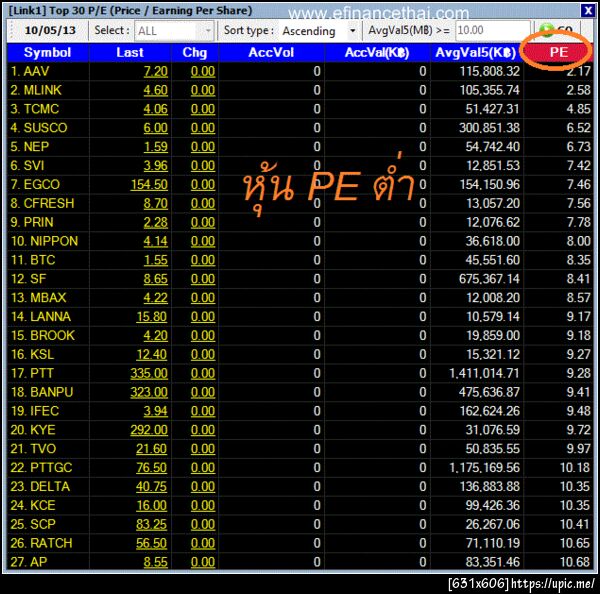
Task: Open the Sort type Ascending dropdown
Action: click(319, 31)
